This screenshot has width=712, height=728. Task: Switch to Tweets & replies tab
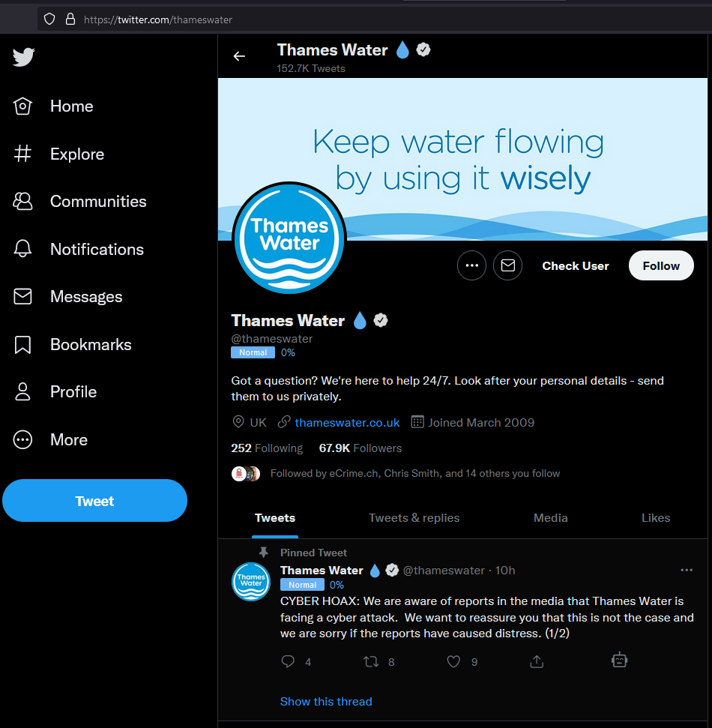(x=414, y=517)
